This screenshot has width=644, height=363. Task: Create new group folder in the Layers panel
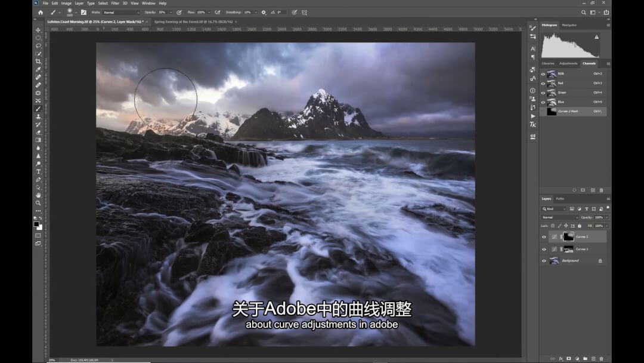585,358
